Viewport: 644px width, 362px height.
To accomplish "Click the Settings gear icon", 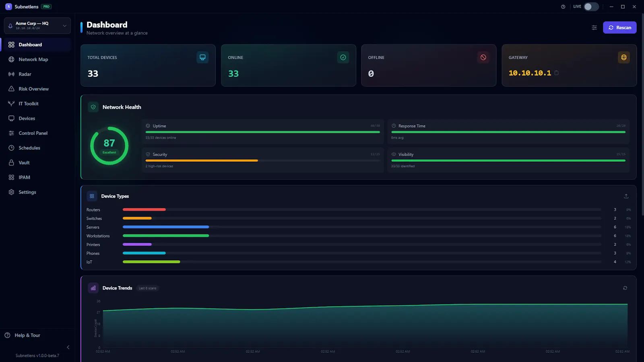I will pos(11,192).
